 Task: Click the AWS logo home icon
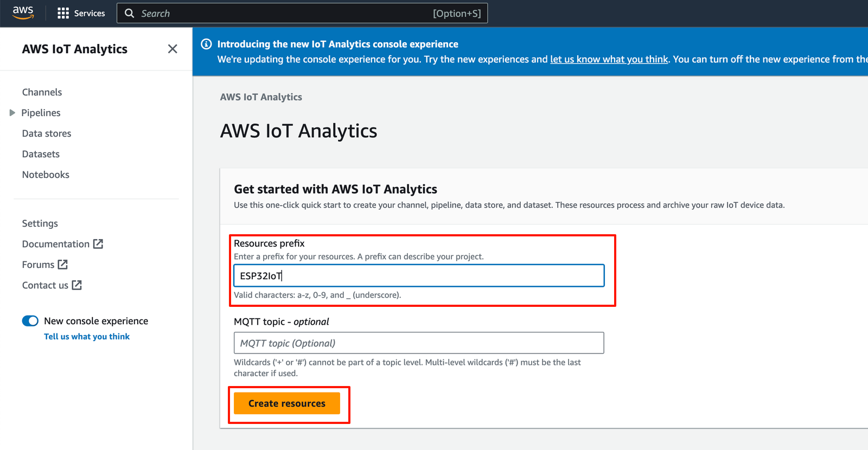pos(23,13)
